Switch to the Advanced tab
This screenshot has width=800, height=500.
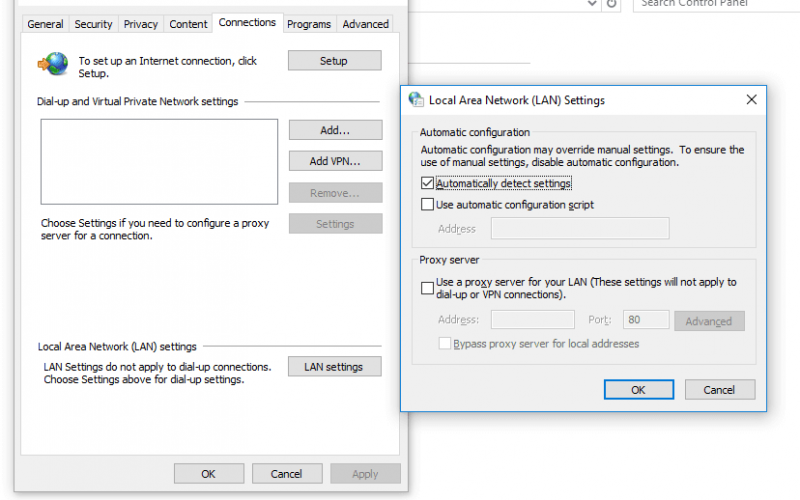click(x=365, y=24)
